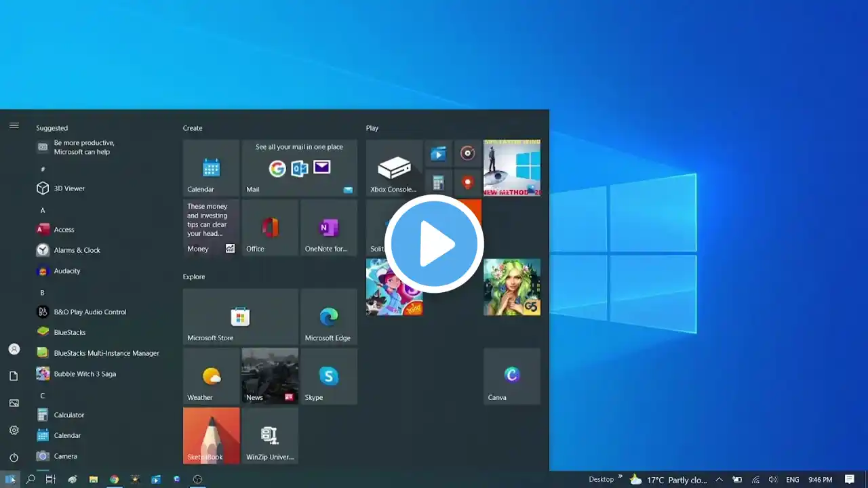
Task: Launch Microsoft Edge from its tile
Action: 329,317
